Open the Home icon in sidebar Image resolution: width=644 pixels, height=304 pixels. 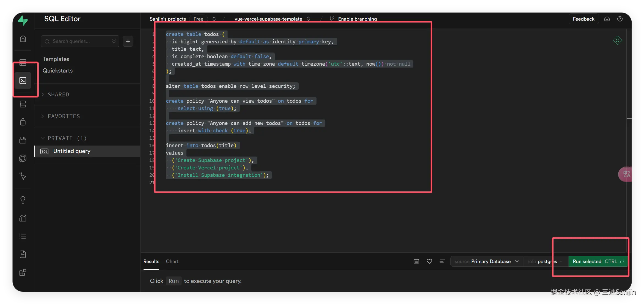[23, 39]
